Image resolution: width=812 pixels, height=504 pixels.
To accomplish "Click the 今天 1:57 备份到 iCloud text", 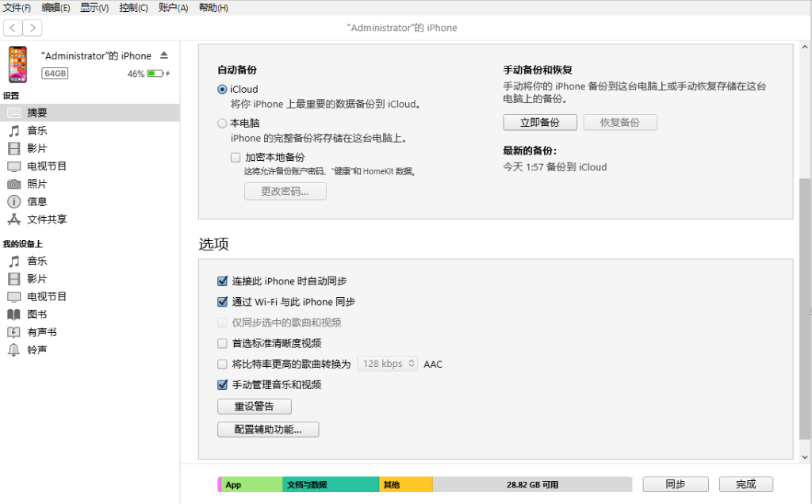I will (555, 167).
